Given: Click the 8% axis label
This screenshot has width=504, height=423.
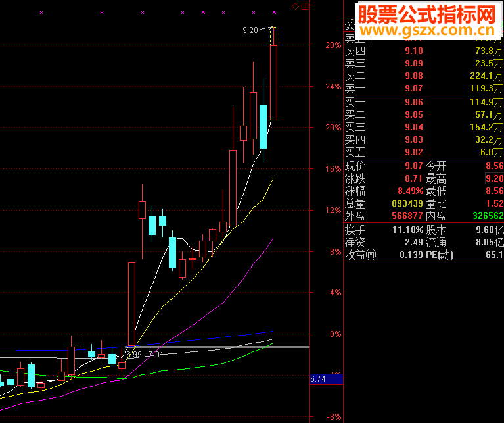Looking at the screenshot, I should click(x=336, y=252).
